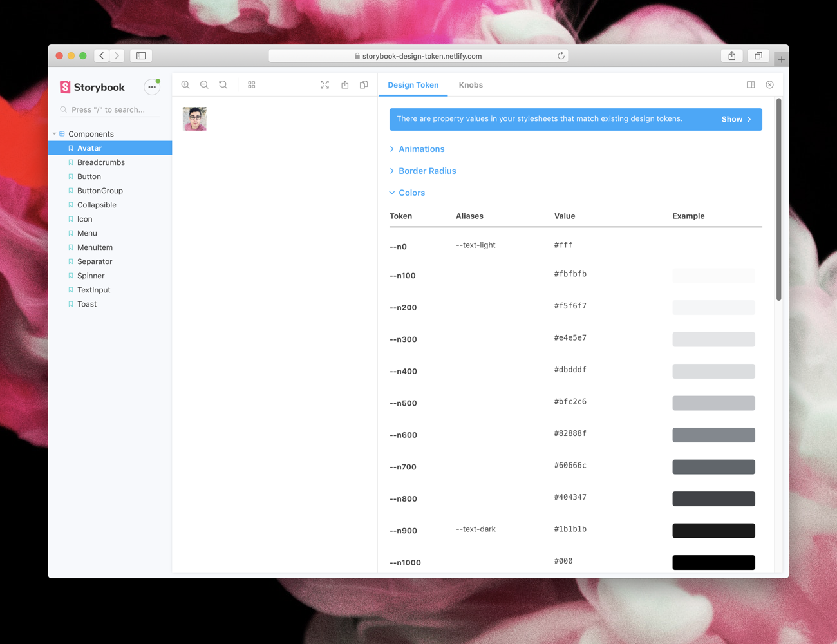The width and height of the screenshot is (837, 644).
Task: Change addon panel orientation
Action: point(751,85)
